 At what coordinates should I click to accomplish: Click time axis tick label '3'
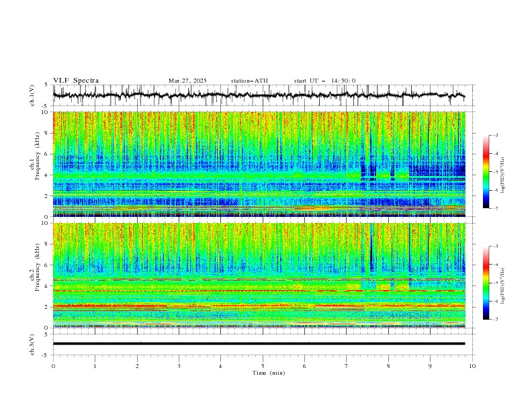click(179, 366)
